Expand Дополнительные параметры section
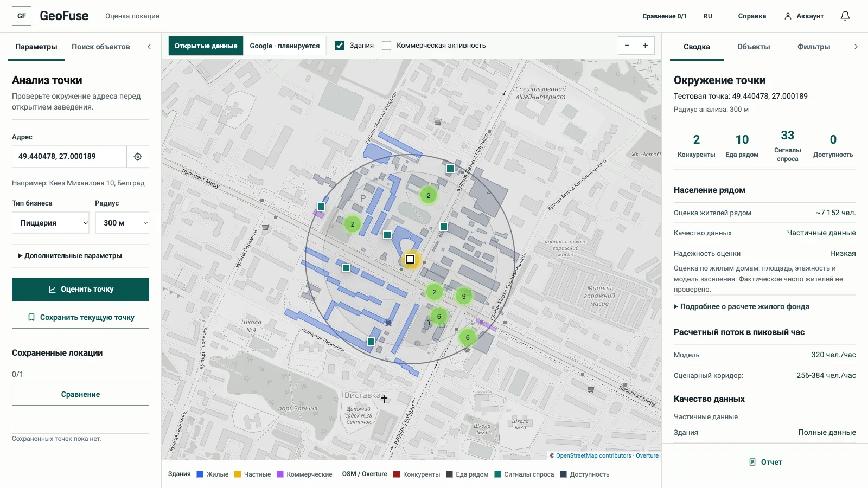The image size is (868, 488). tap(80, 256)
